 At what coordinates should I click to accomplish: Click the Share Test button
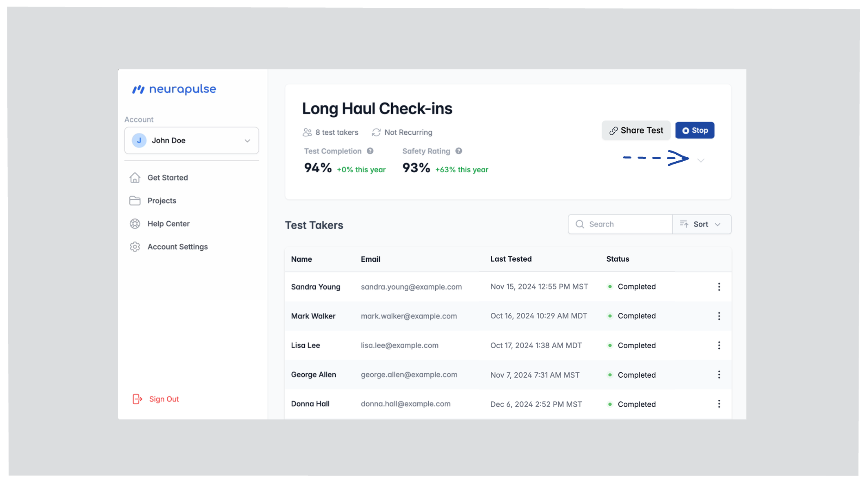pos(635,131)
